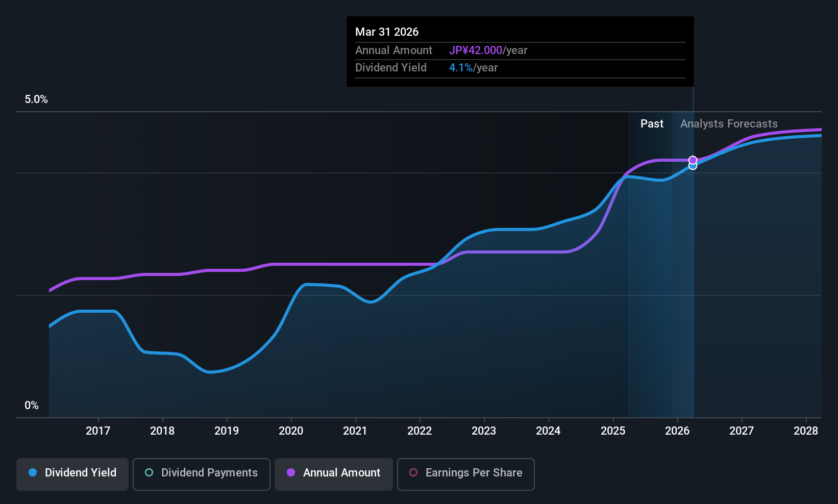Image resolution: width=838 pixels, height=504 pixels.
Task: Click the Mar 31 2026 tooltip date
Action: [x=387, y=32]
